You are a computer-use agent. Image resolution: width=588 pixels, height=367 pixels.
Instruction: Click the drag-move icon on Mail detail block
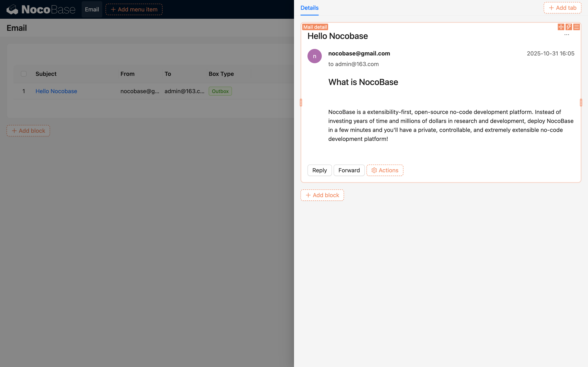tap(561, 27)
